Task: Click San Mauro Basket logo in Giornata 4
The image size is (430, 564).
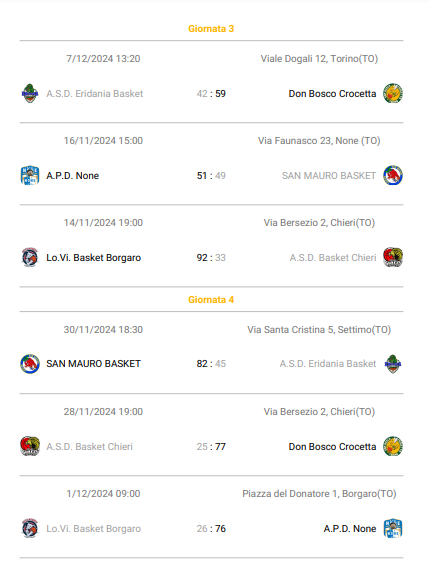Action: (30, 364)
